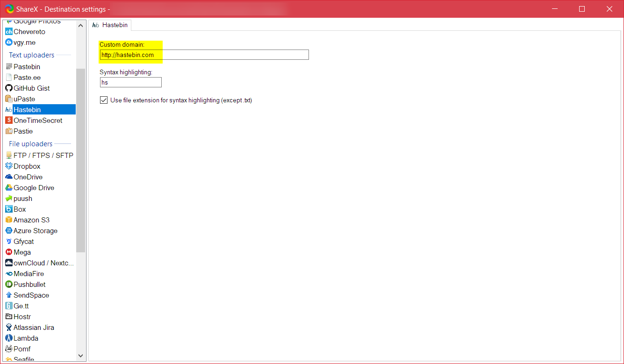624x364 pixels.
Task: Open the Gfycat uploader settings
Action: 24,241
